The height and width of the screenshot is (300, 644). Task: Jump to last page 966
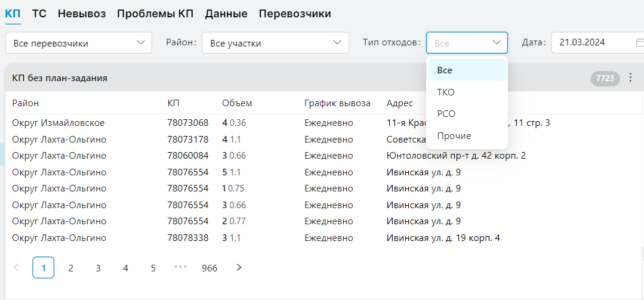click(x=209, y=268)
